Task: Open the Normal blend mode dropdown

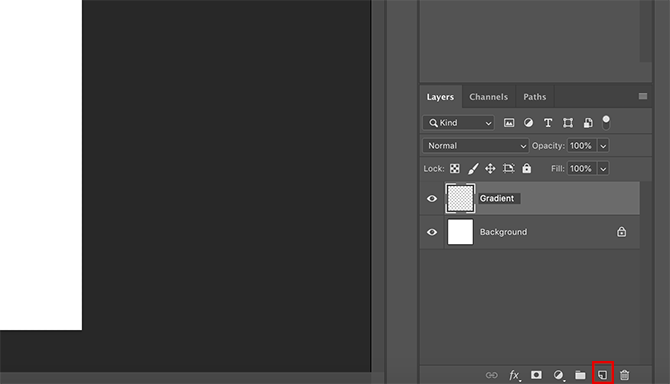Action: [x=476, y=146]
